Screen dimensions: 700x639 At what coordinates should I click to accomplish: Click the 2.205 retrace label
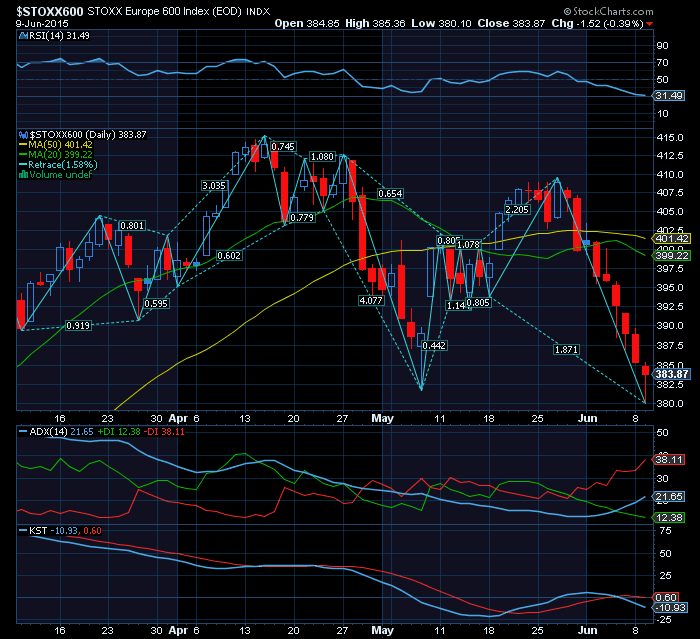(x=517, y=209)
